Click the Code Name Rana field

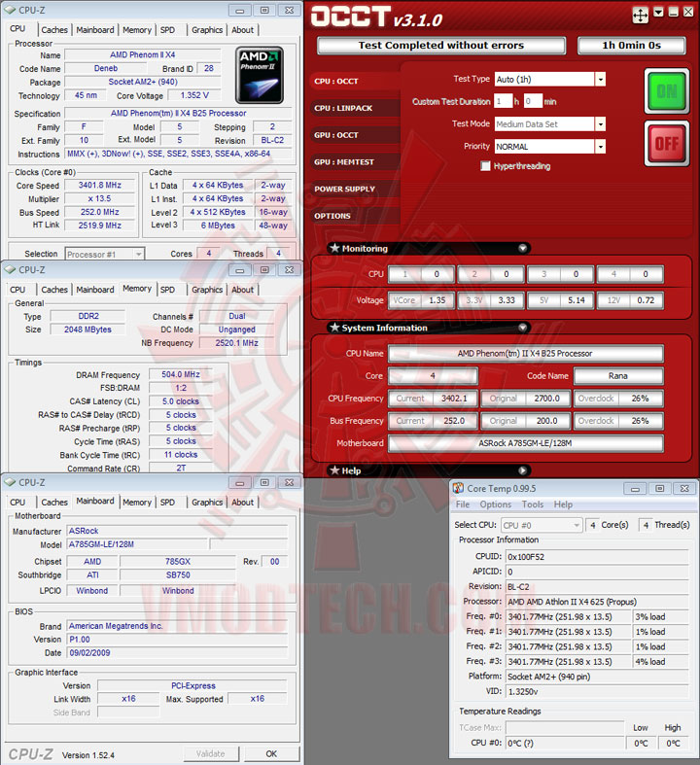coord(618,375)
